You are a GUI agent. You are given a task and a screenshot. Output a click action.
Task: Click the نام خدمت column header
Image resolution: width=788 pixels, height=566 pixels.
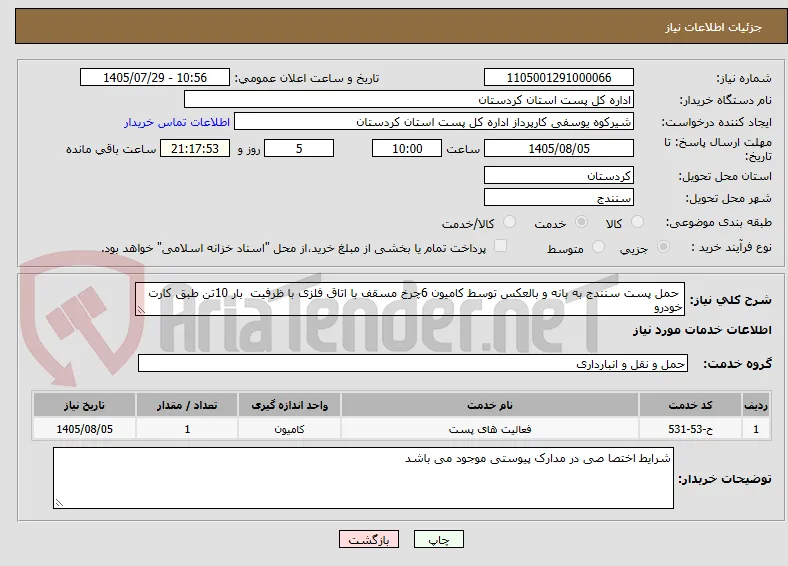click(x=490, y=405)
